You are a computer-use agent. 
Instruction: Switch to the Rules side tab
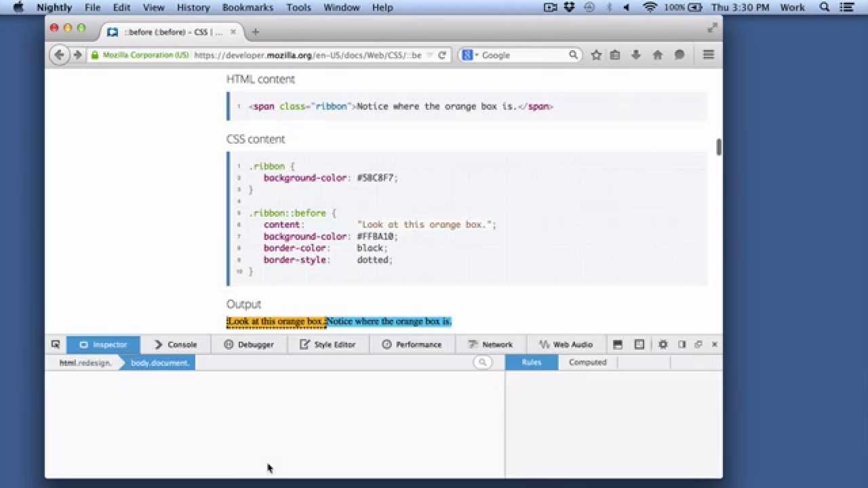(x=532, y=362)
